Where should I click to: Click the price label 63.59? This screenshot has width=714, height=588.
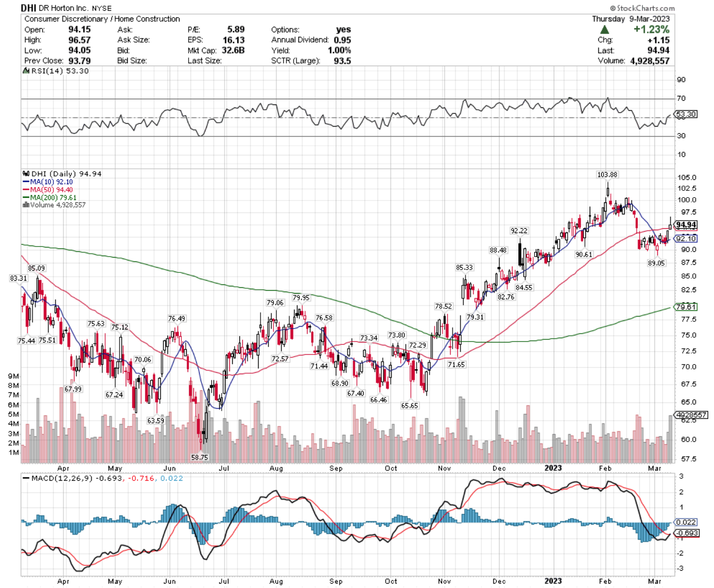coord(155,421)
